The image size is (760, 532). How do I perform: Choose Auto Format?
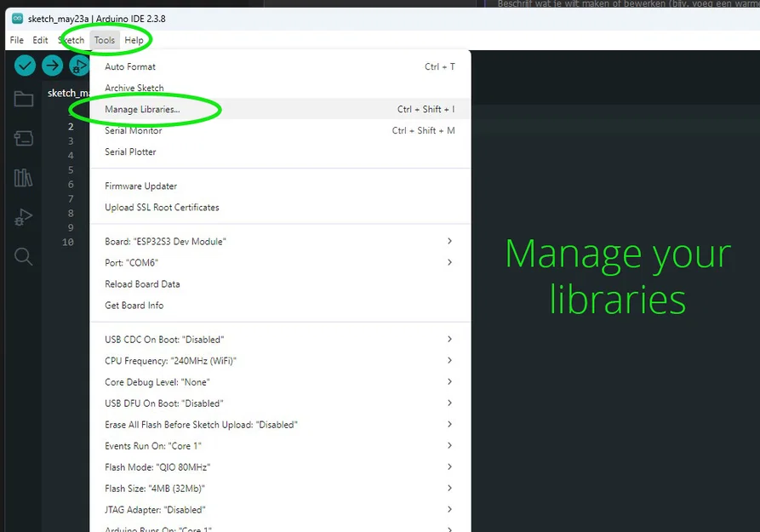click(x=280, y=66)
